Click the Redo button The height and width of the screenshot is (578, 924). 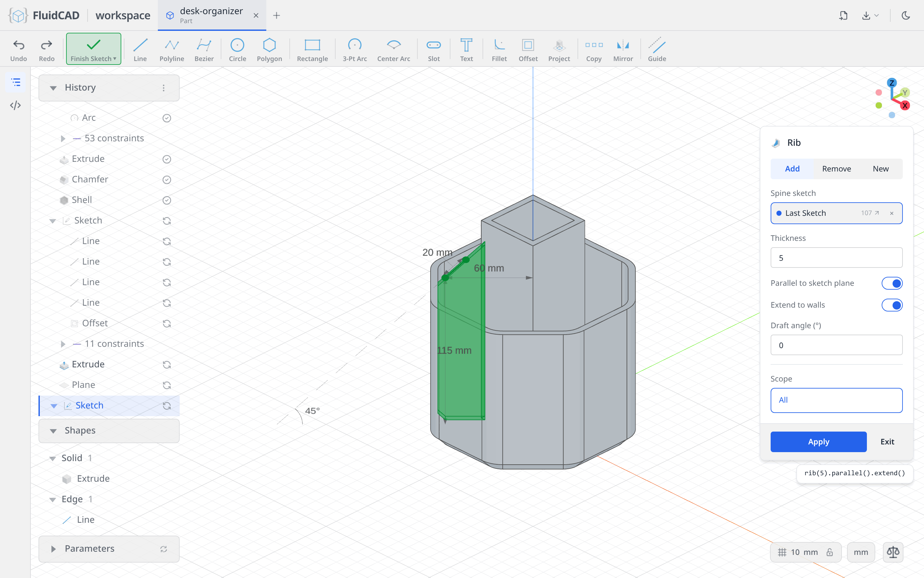[47, 49]
